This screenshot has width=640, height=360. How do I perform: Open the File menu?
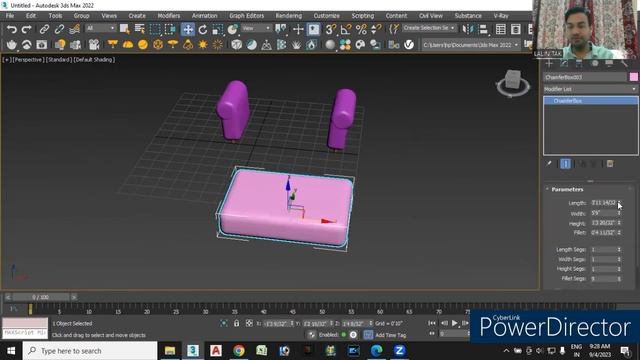click(x=10, y=16)
